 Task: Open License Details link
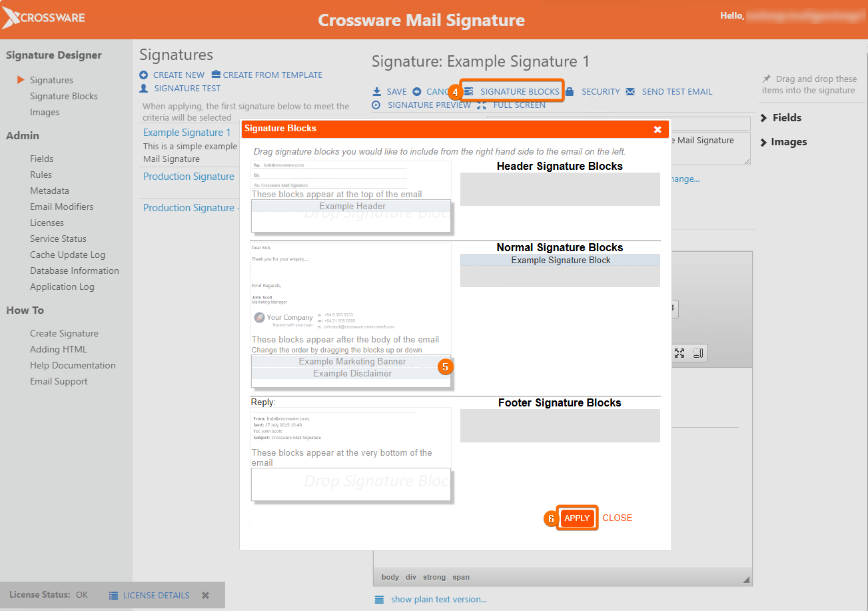click(x=156, y=596)
